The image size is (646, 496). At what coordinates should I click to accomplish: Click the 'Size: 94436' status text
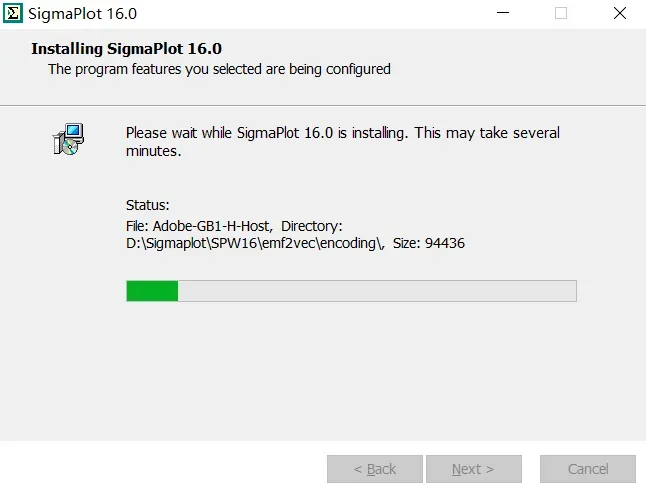pos(428,243)
